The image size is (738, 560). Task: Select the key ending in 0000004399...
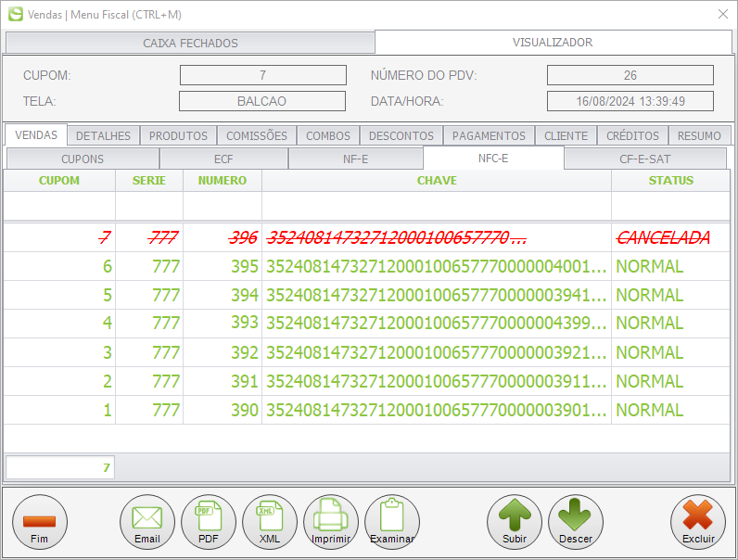[437, 324]
